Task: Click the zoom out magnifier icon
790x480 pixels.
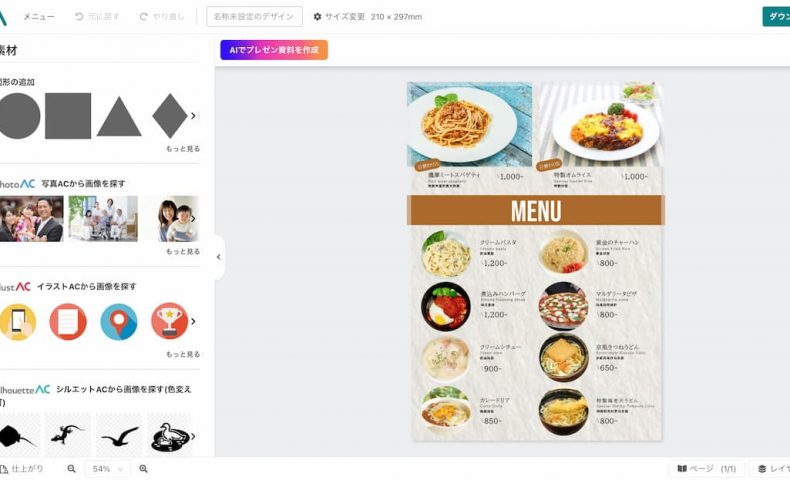Action: coord(72,469)
